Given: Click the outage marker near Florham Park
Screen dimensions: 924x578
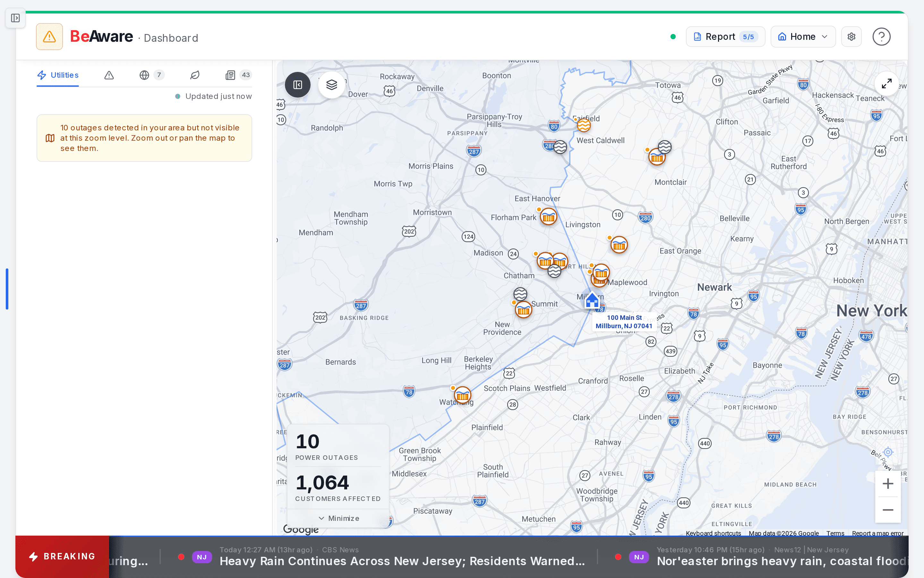Looking at the screenshot, I should [x=549, y=217].
